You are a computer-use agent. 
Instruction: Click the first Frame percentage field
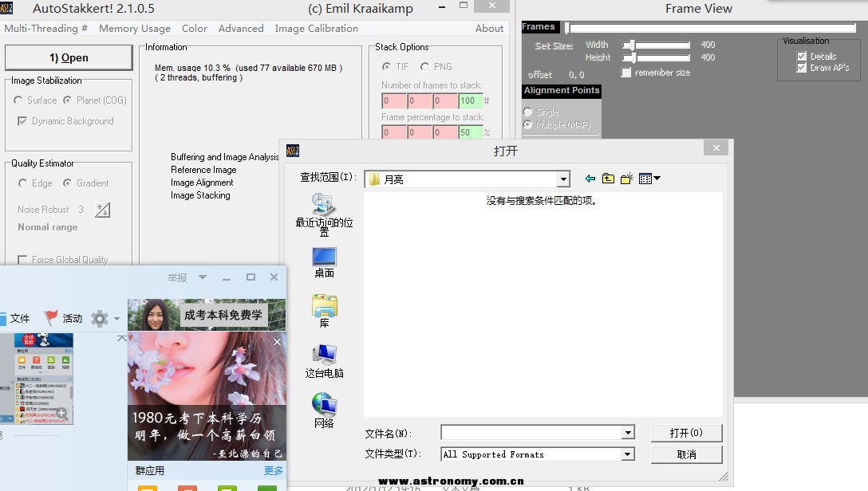[x=393, y=132]
